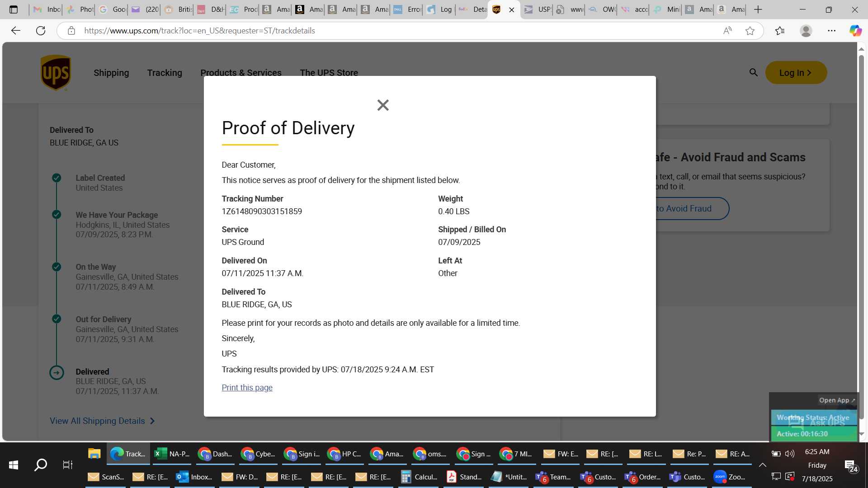Screen dimensions: 868x488
Task: Open browser Settings and more menu
Action: point(832,31)
